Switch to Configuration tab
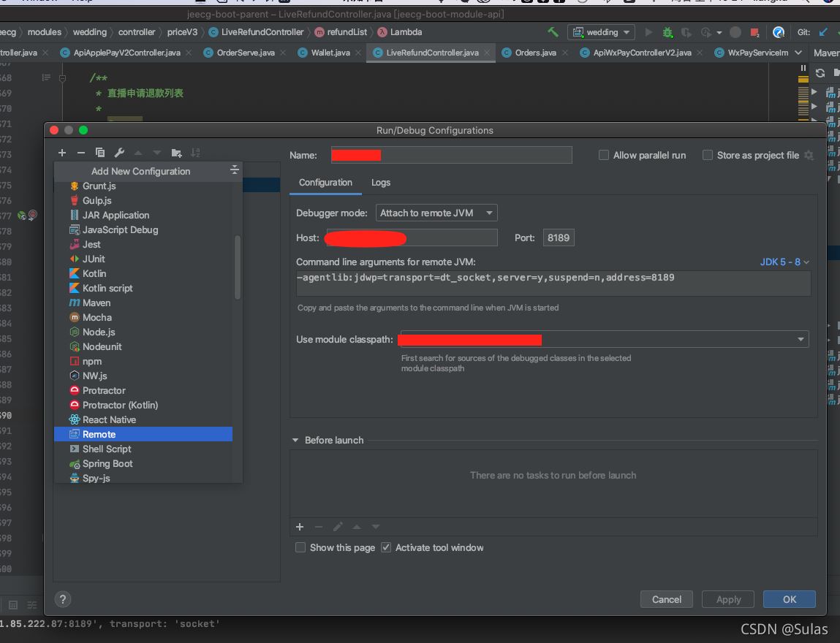Viewport: 840px width, 643px height. tap(325, 183)
